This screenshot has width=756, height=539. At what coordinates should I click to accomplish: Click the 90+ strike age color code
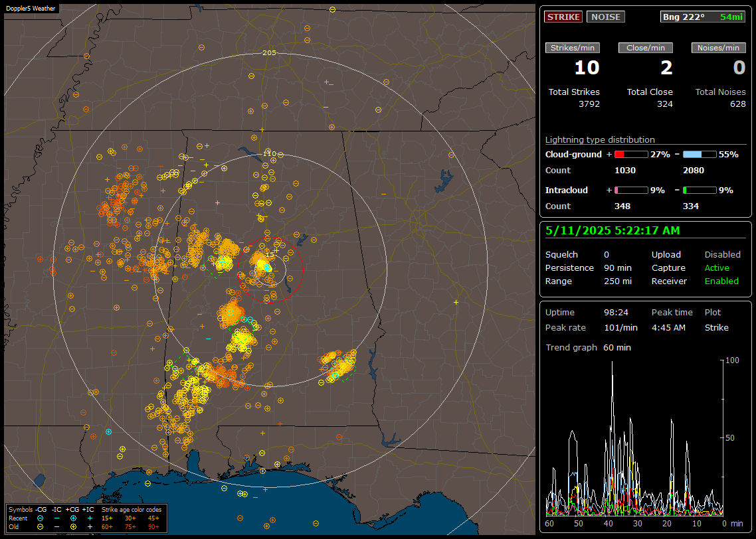pyautogui.click(x=153, y=527)
